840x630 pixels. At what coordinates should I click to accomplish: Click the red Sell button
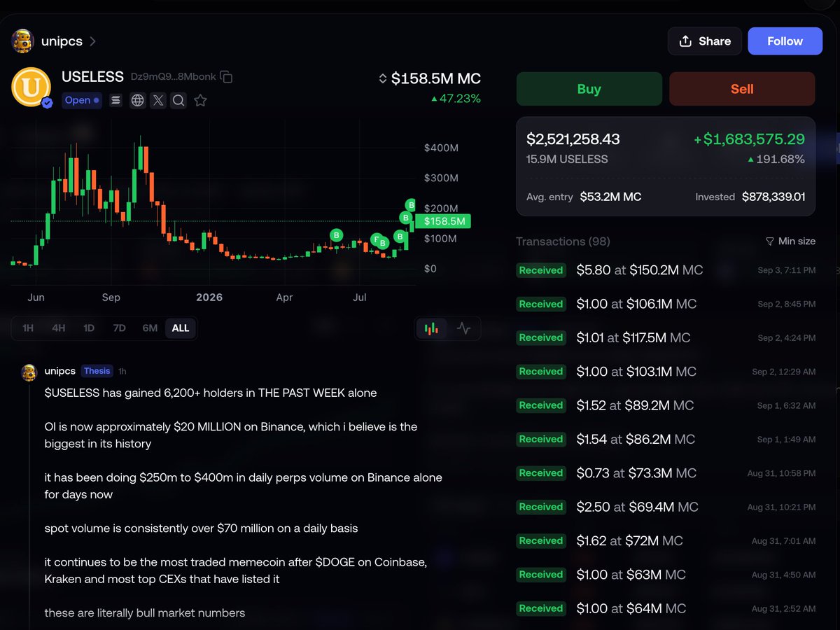click(x=742, y=89)
